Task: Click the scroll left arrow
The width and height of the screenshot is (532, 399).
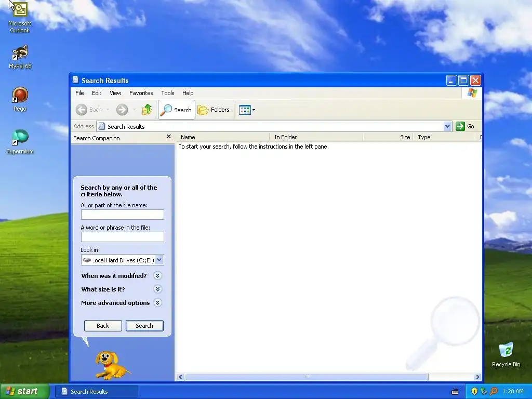Action: (x=180, y=377)
